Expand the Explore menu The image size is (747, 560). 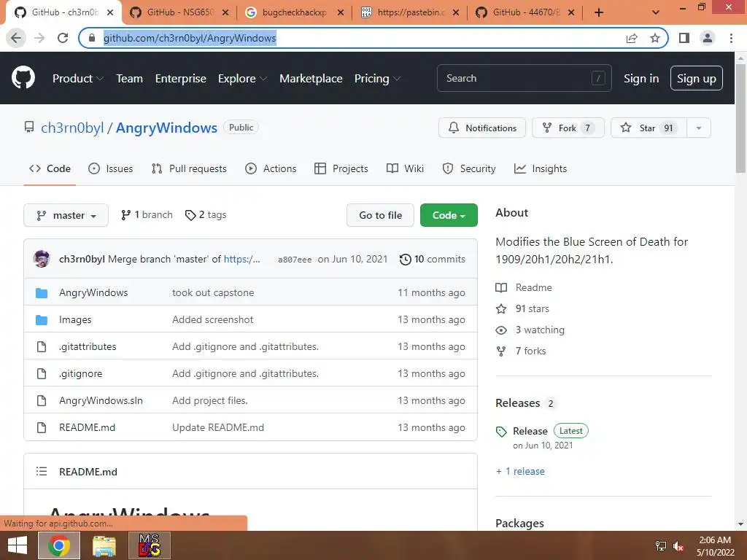pyautogui.click(x=242, y=78)
